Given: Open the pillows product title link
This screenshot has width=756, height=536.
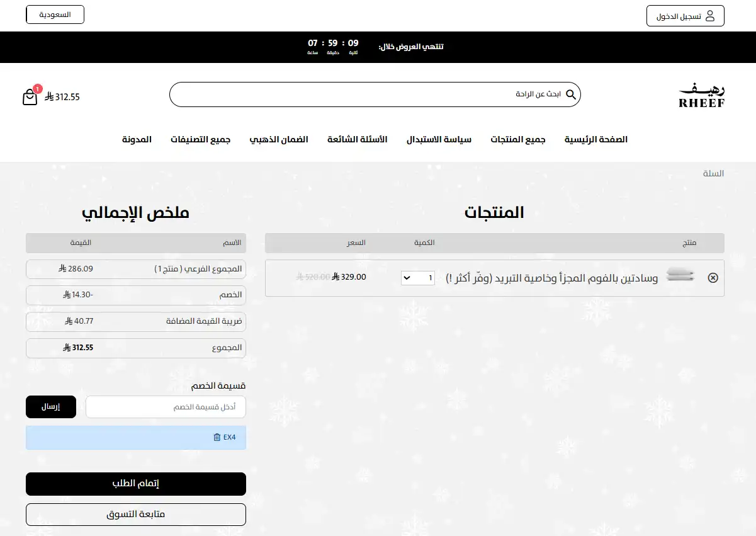Looking at the screenshot, I should click(x=551, y=278).
